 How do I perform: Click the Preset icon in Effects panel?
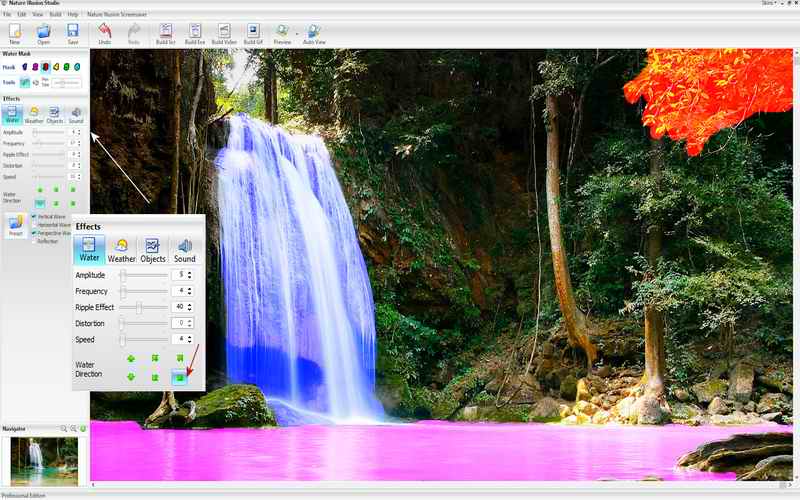click(x=15, y=225)
